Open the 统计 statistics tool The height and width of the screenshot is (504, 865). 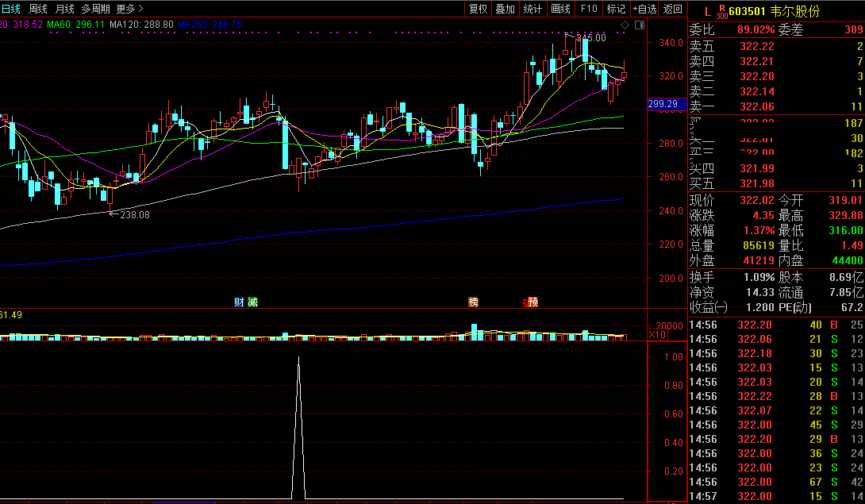(x=532, y=9)
